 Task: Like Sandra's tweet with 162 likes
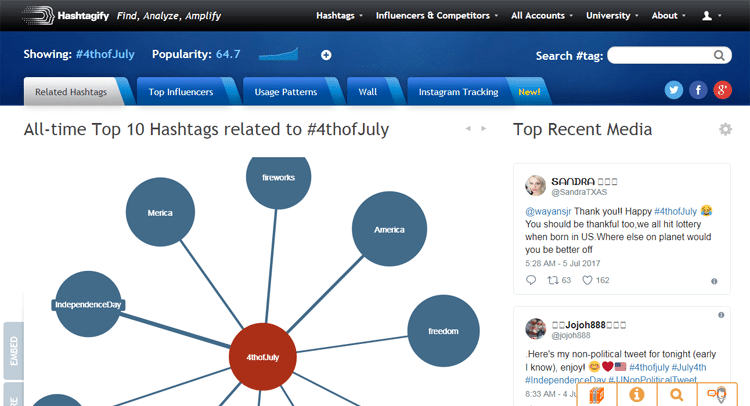coord(596,280)
